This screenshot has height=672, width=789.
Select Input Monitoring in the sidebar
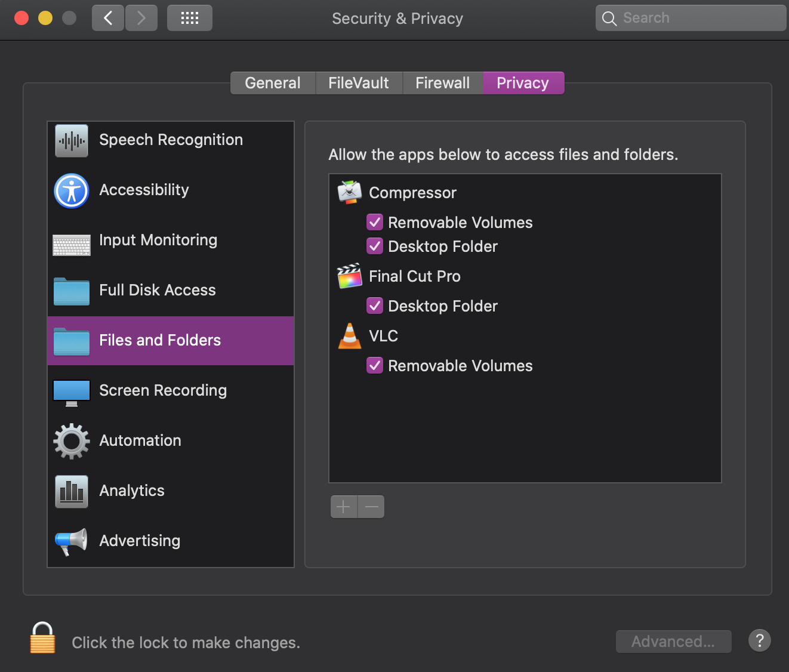(x=171, y=241)
